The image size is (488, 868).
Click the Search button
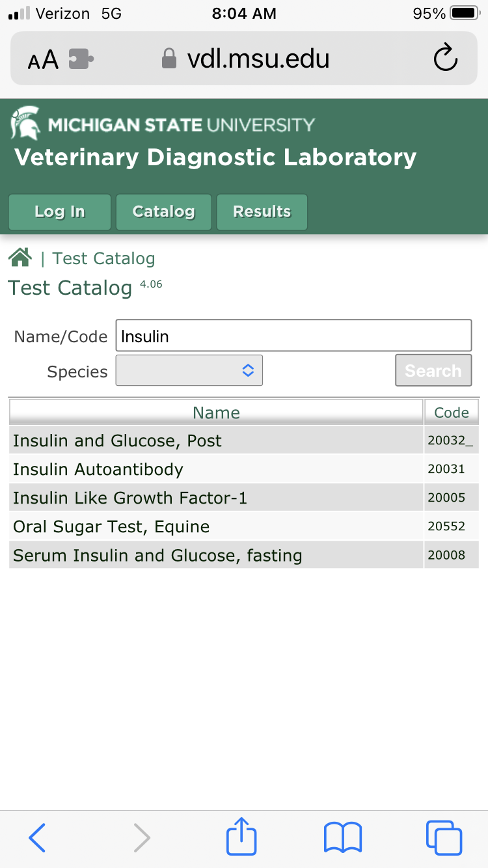pos(433,370)
